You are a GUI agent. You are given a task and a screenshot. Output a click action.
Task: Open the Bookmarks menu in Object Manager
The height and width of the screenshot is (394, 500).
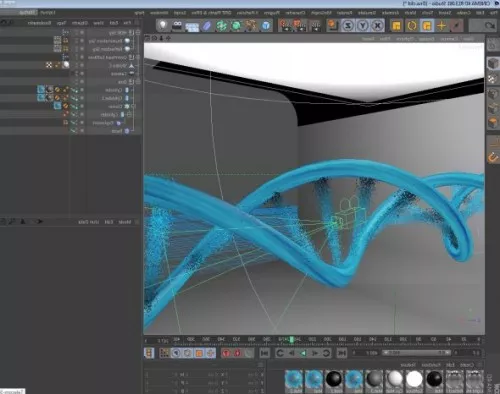click(39, 23)
